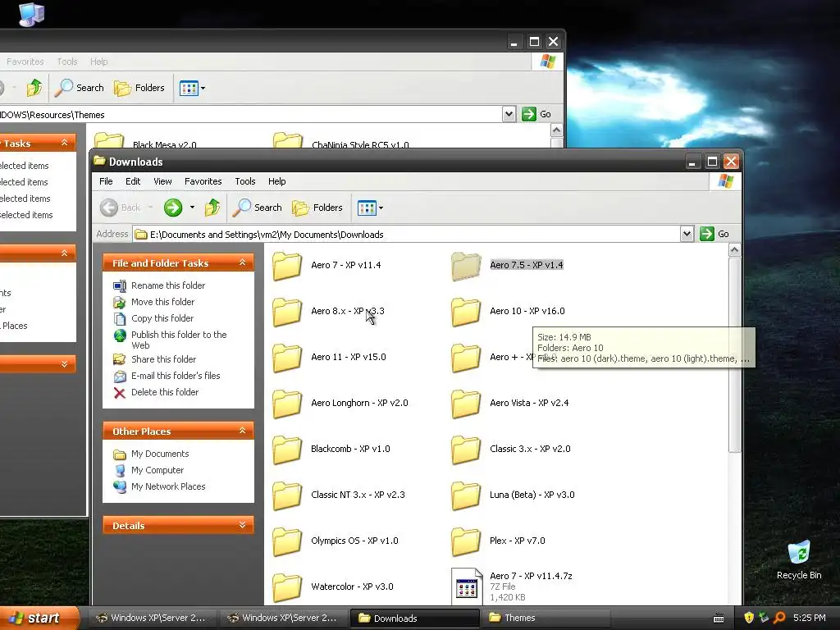The image size is (840, 630).
Task: Open the Edit menu in Downloads
Action: pos(133,181)
